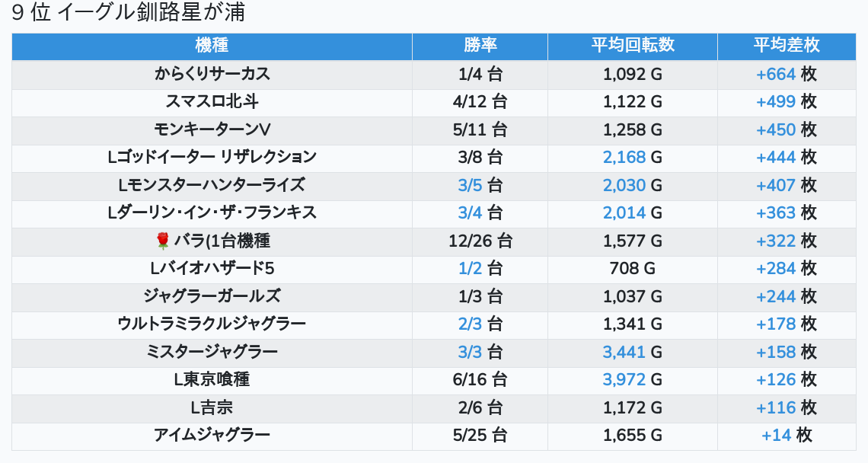Image resolution: width=868 pixels, height=463 pixels.
Task: Click average difference +284 枚
Action: (787, 269)
